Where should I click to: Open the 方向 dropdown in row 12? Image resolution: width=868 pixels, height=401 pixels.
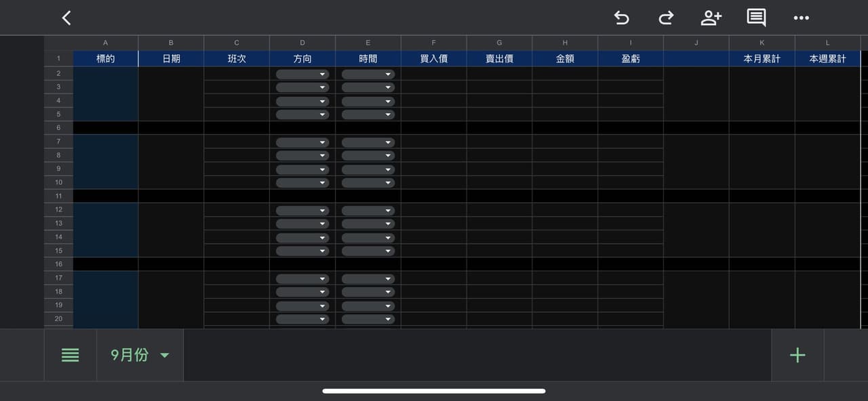[302, 210]
